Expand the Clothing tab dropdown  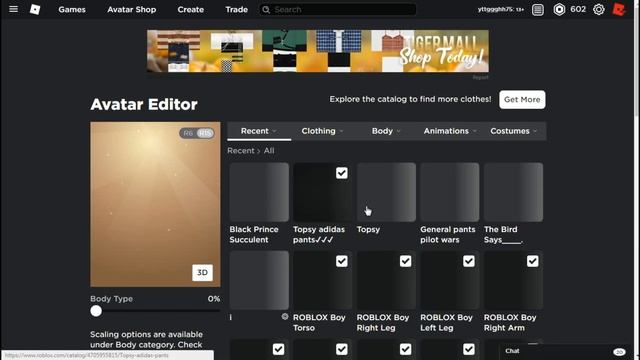pos(322,131)
